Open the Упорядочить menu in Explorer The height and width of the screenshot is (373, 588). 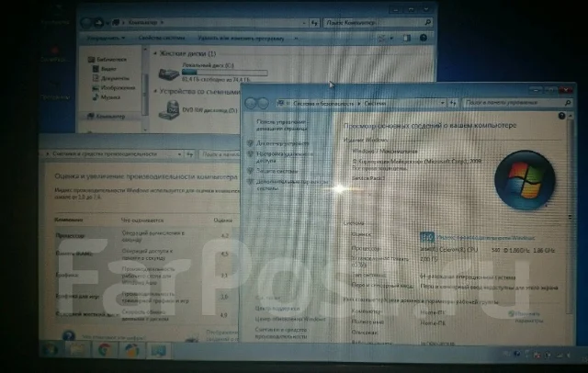tap(106, 38)
